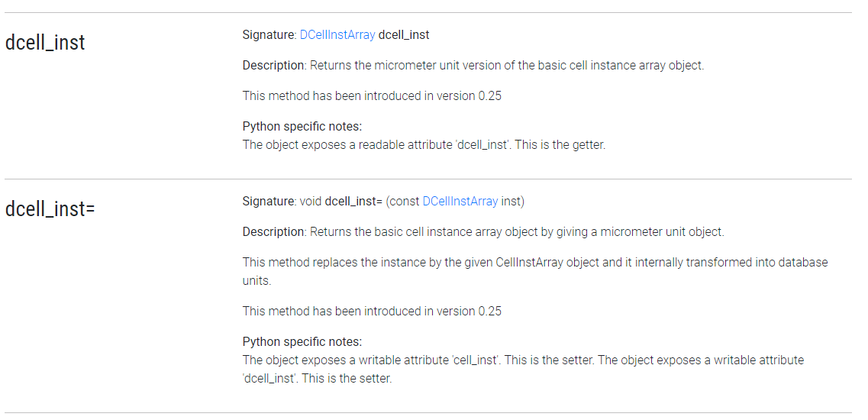Viewport: 868px width, 420px height.
Task: Click the 'This method replaces the instance' paragraph
Action: click(x=535, y=271)
